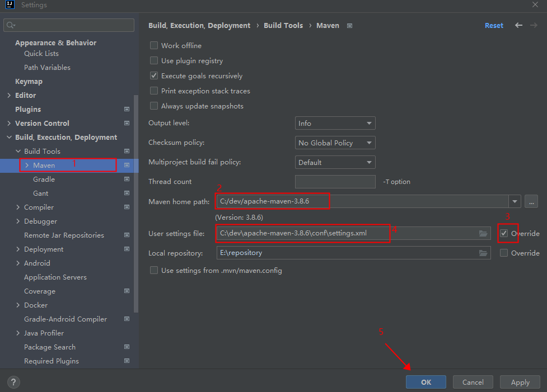Expand the Version Control tree node
Screen dimensions: 547x392
pyautogui.click(x=9, y=123)
